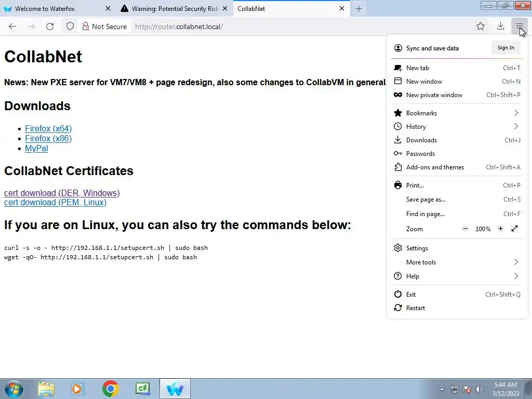Image resolution: width=532 pixels, height=399 pixels.
Task: Open the network tray icon
Action: click(x=454, y=389)
